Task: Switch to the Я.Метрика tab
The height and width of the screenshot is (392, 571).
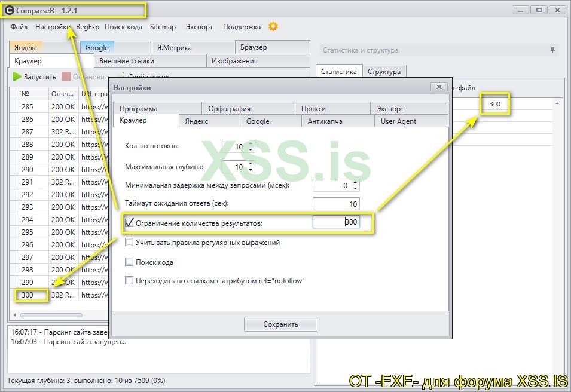Action: [193, 47]
